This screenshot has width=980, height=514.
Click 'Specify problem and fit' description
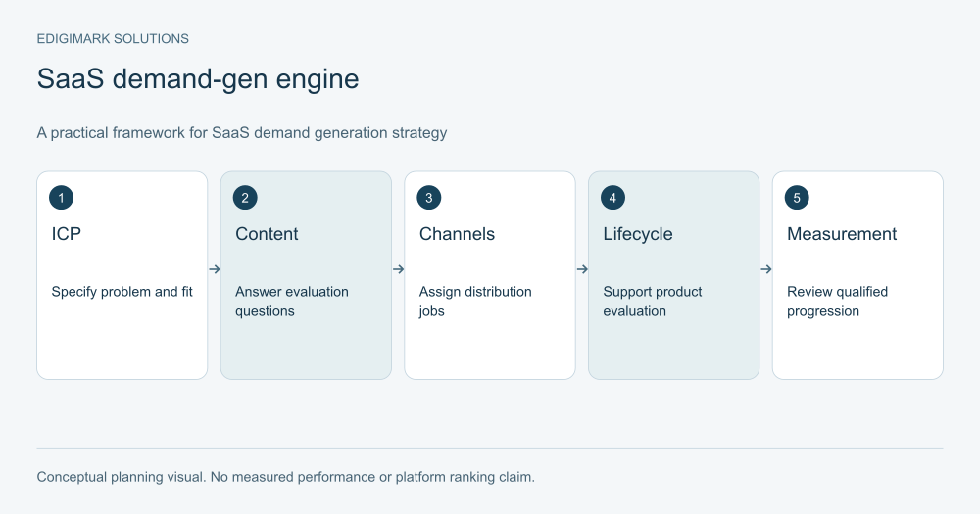click(x=122, y=292)
